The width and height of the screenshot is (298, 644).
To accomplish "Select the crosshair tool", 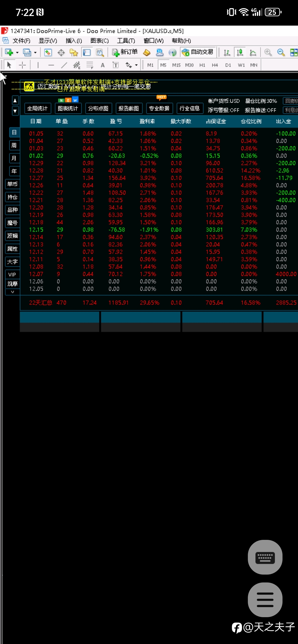I will click(22, 65).
